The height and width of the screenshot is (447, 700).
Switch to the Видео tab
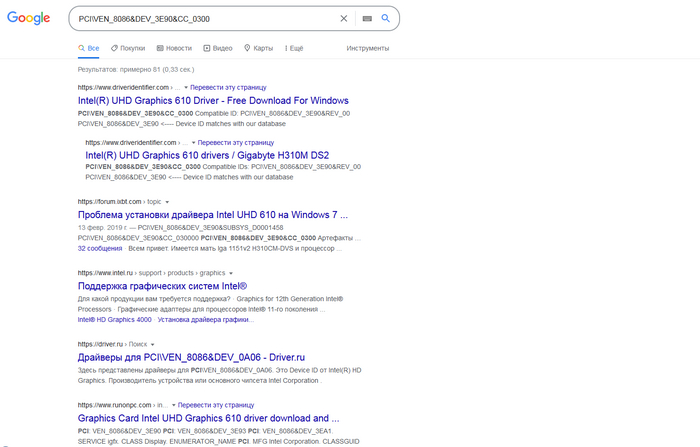[x=218, y=48]
